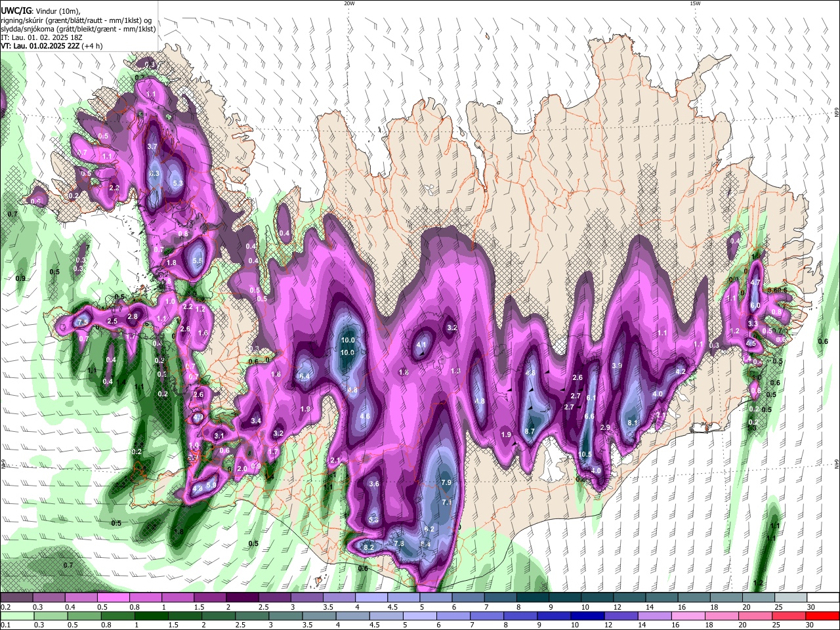
Task: Click the 6.1 precipitation value
Action: 591,398
